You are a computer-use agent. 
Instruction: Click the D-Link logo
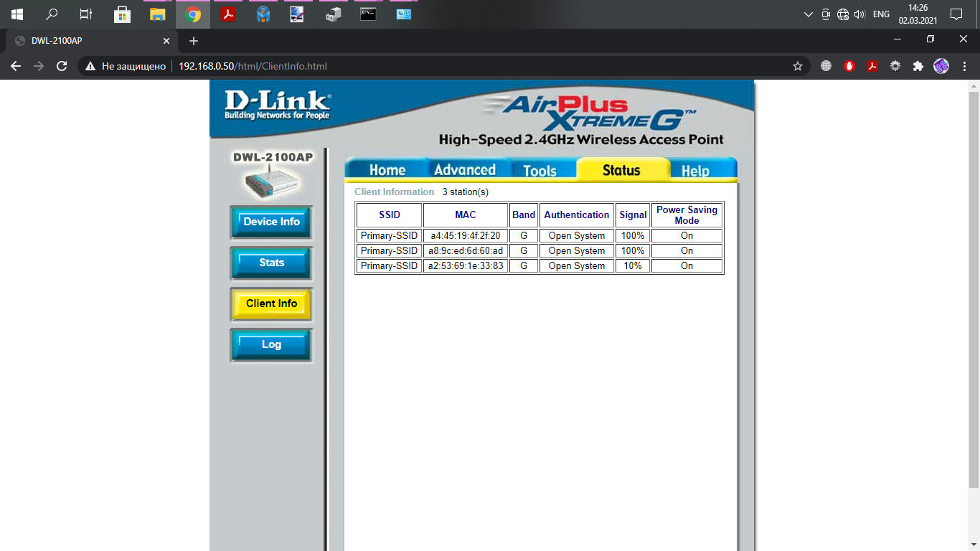[x=277, y=105]
